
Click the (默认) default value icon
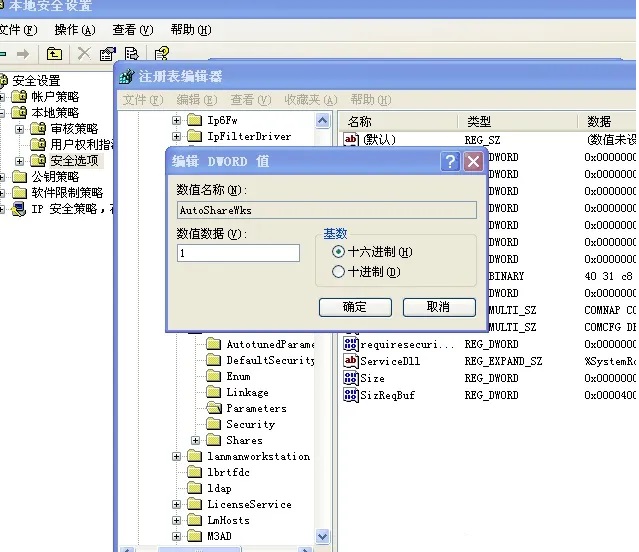coord(351,140)
